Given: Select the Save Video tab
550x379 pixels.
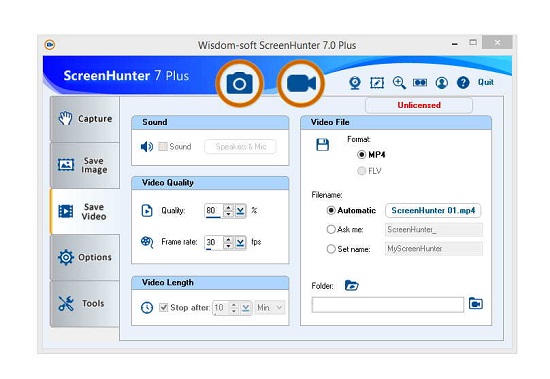Looking at the screenshot, I should 85,212.
